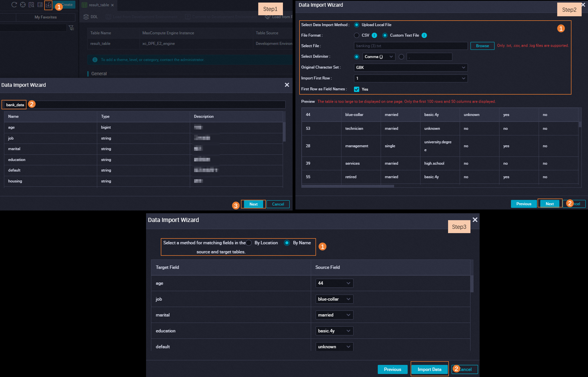588x377 pixels.
Task: Open the Comma delimiter dropdown
Action: pyautogui.click(x=379, y=57)
